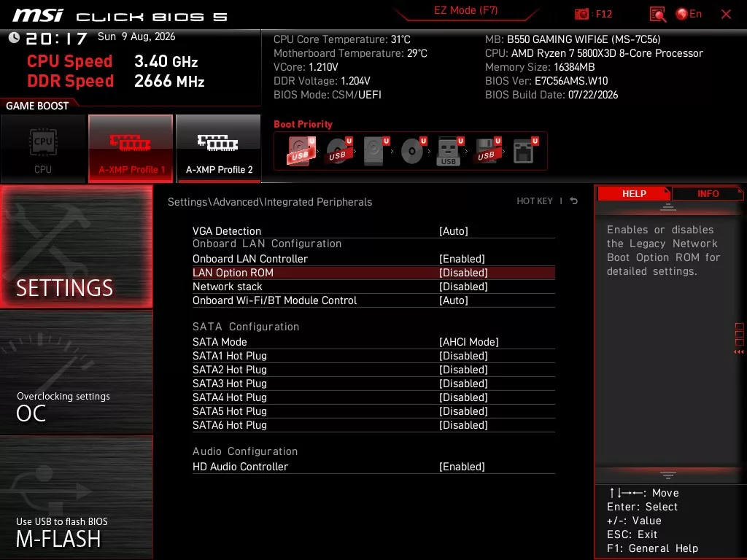Click the Settings\Advanced\Integrated Peripherals breadcrumb
747x560 pixels.
pyautogui.click(x=270, y=202)
